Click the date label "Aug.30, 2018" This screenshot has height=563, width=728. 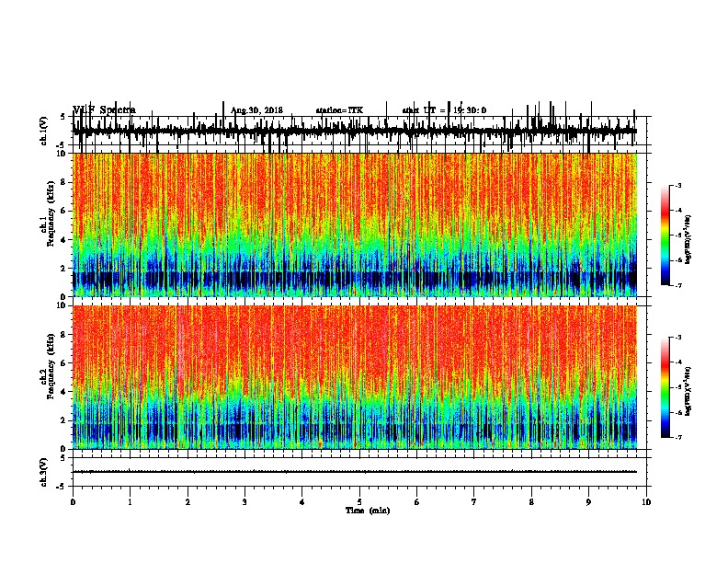tap(256, 110)
